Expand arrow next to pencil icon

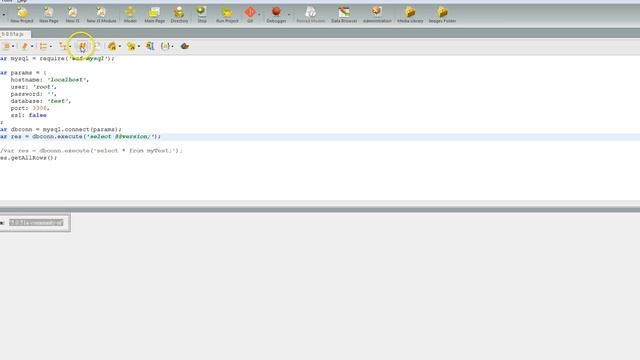click(32, 47)
